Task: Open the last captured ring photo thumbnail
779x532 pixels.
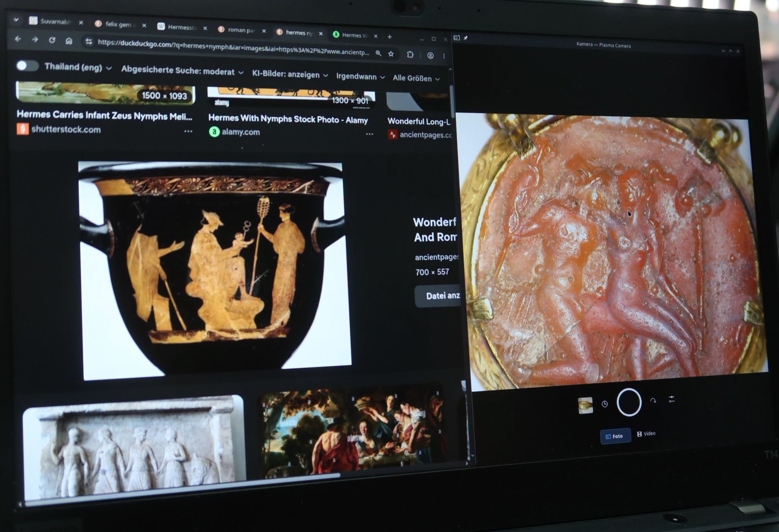Action: (585, 405)
